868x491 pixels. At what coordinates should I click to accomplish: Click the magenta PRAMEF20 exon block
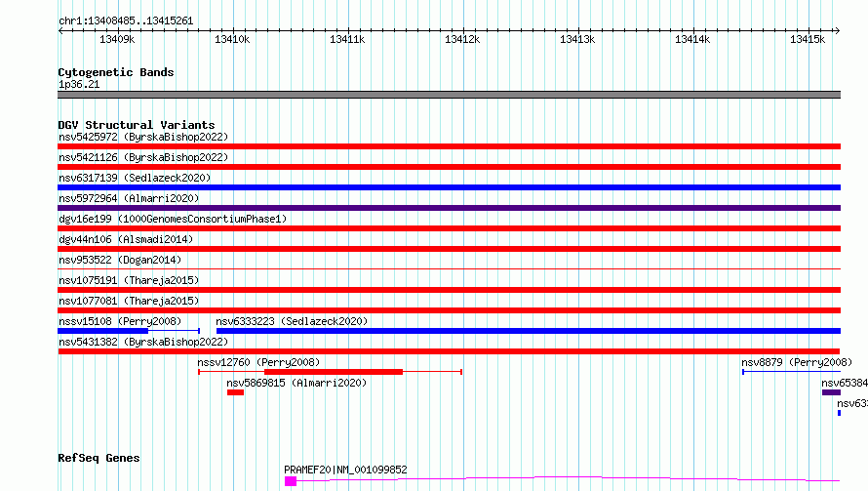point(291,481)
